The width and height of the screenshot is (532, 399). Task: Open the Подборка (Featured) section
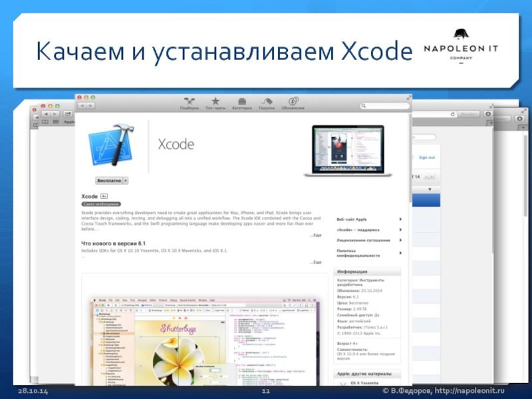click(190, 103)
